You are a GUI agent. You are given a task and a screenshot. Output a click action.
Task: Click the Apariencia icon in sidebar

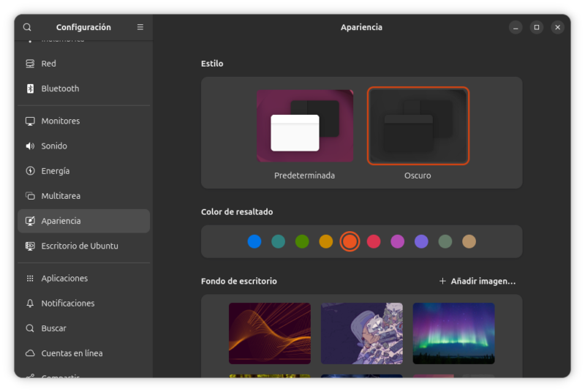pos(30,221)
